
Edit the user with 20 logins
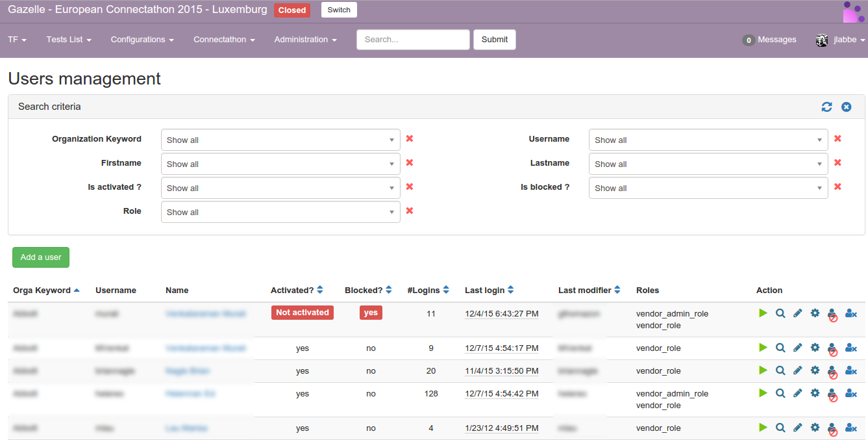(797, 370)
